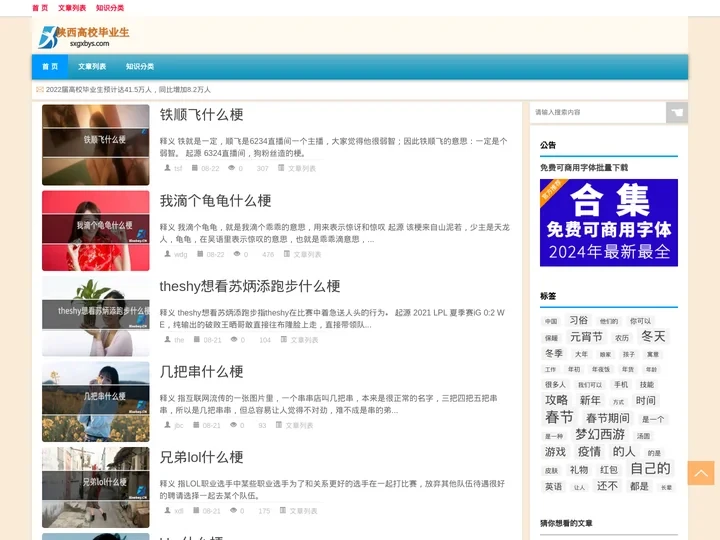This screenshot has height=540, width=720.
Task: Click the orange back-to-top arrow button
Action: (701, 473)
